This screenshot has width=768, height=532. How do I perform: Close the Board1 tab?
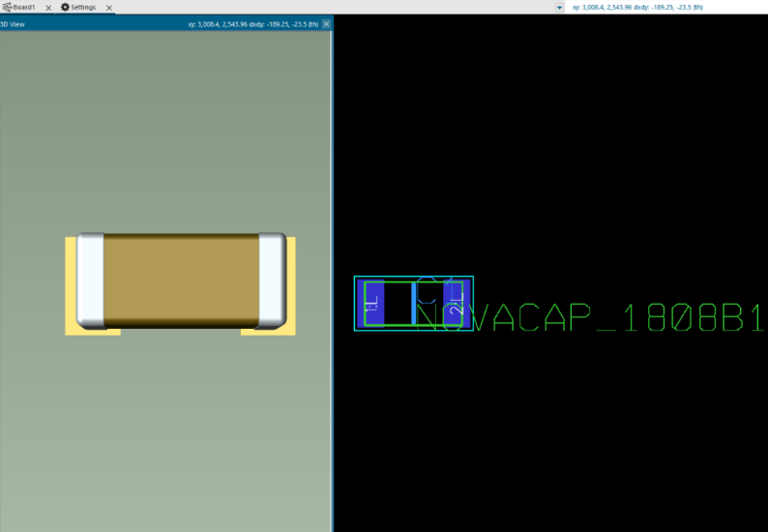click(48, 8)
